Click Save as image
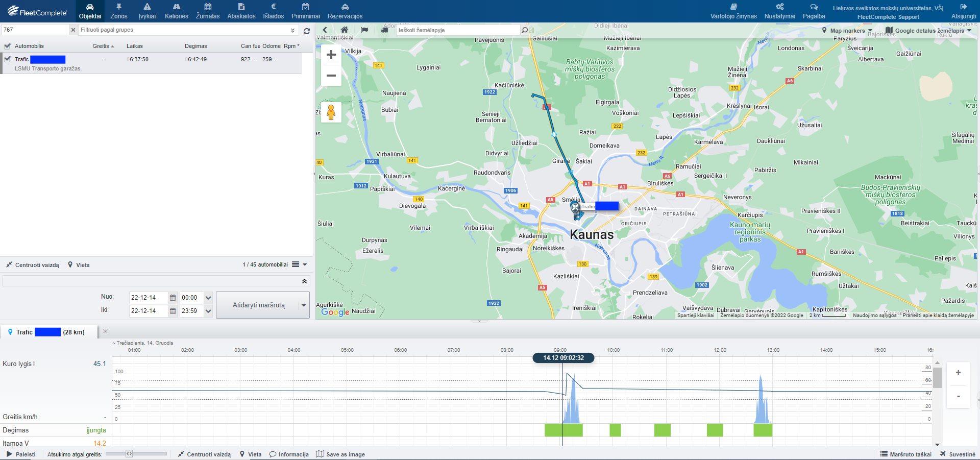The image size is (980, 460). [x=340, y=454]
